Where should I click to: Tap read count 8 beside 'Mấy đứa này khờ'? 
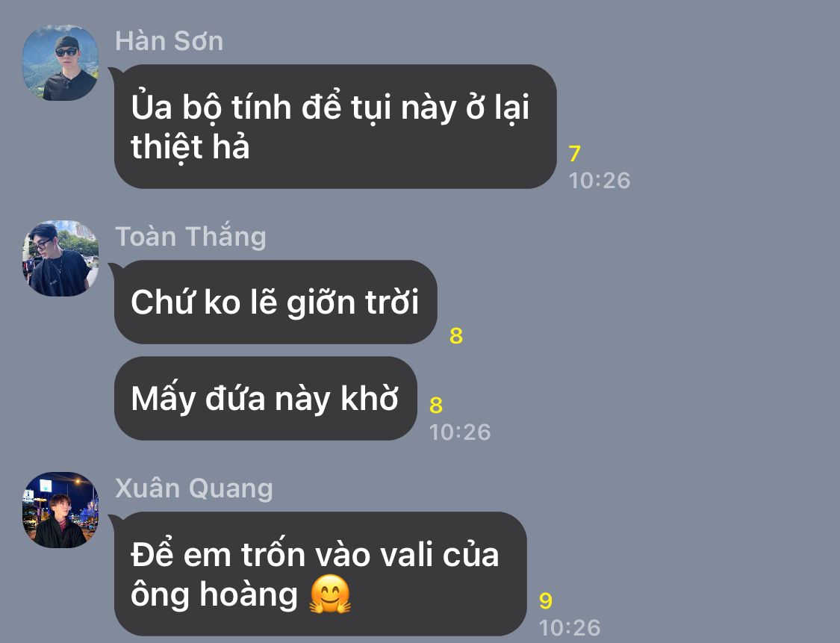coord(436,406)
